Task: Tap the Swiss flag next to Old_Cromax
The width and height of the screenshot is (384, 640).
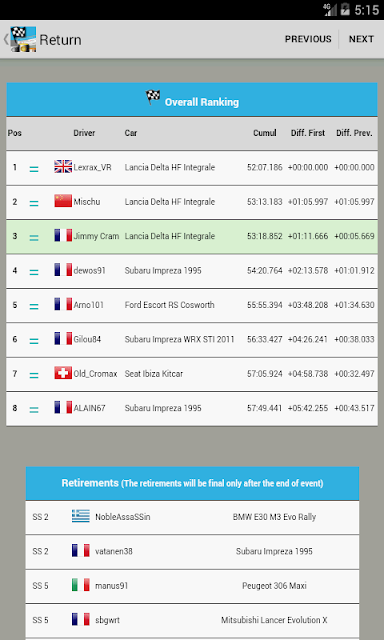Action: click(x=63, y=373)
